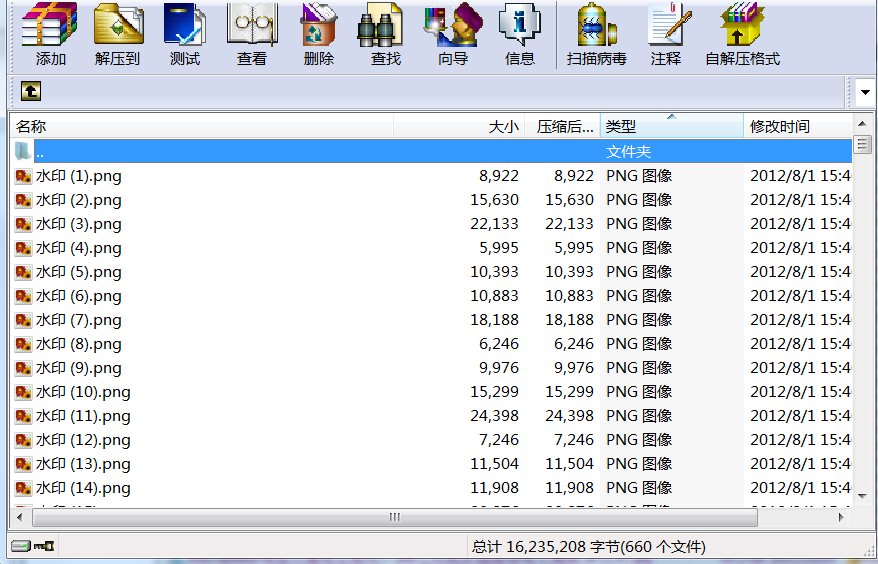878x564 pixels.
Task: Click size 22,133 of 水印 (3).png
Action: point(494,224)
